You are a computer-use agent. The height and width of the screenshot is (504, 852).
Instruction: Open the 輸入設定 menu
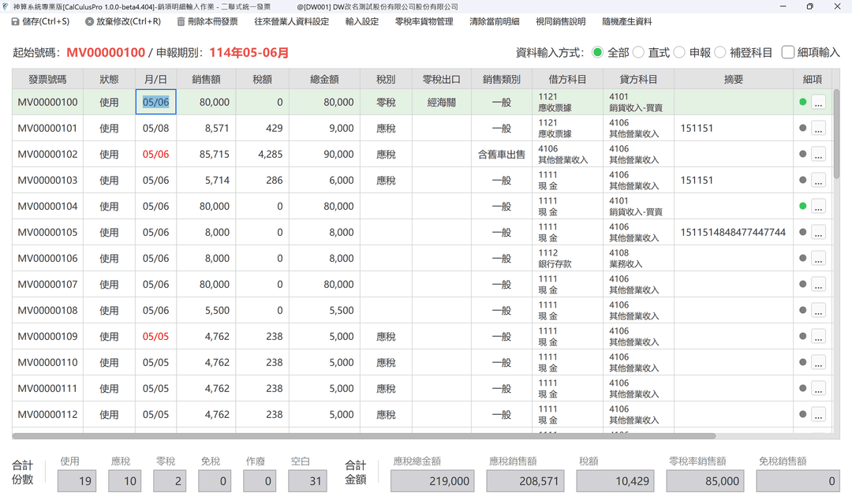(361, 22)
